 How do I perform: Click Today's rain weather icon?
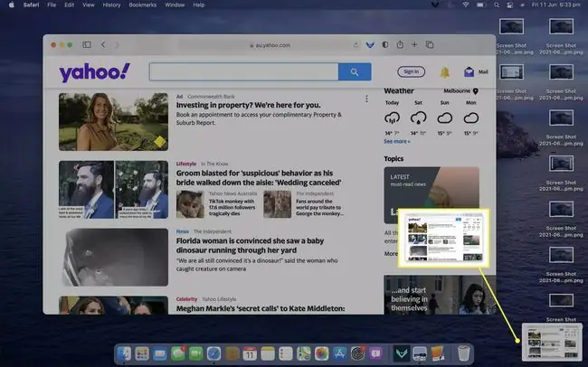coord(393,118)
